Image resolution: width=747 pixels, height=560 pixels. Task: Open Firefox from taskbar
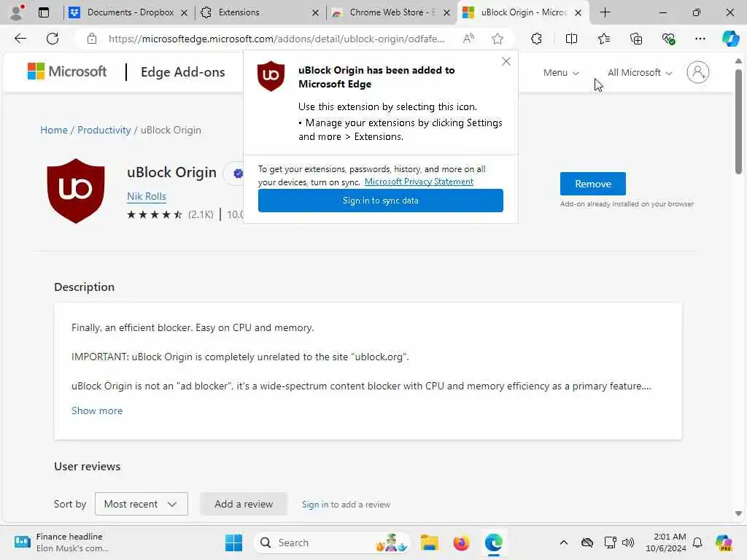tap(461, 542)
